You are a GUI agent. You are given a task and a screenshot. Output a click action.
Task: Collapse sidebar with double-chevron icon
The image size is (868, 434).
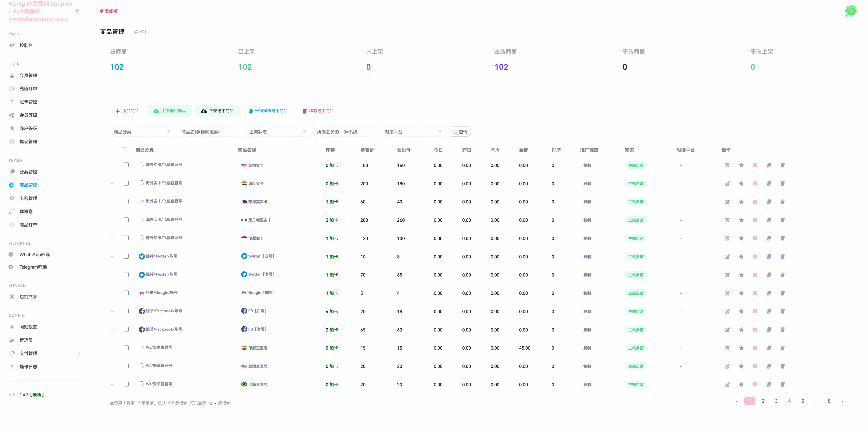coord(78,11)
